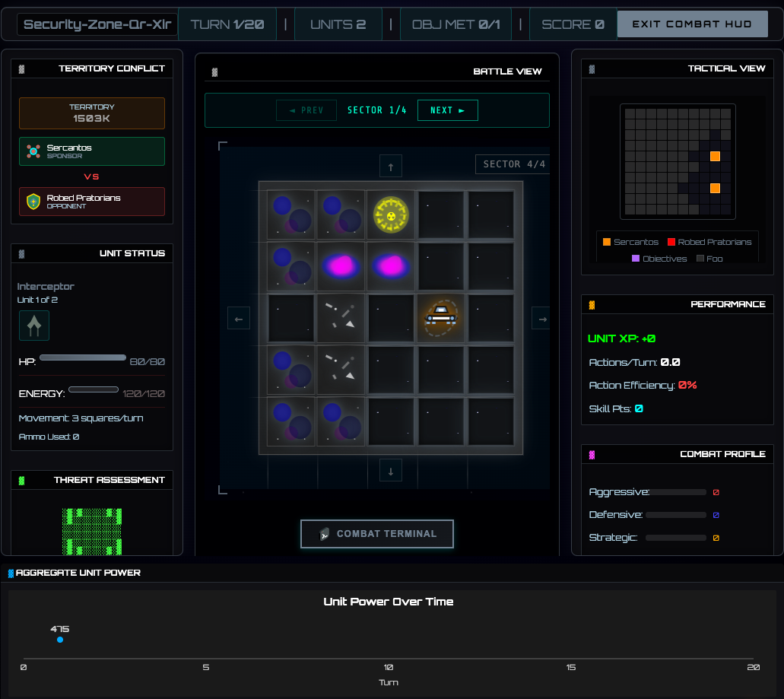784x699 pixels.
Task: Select the OBJ MET 0/1 header item
Action: (456, 24)
